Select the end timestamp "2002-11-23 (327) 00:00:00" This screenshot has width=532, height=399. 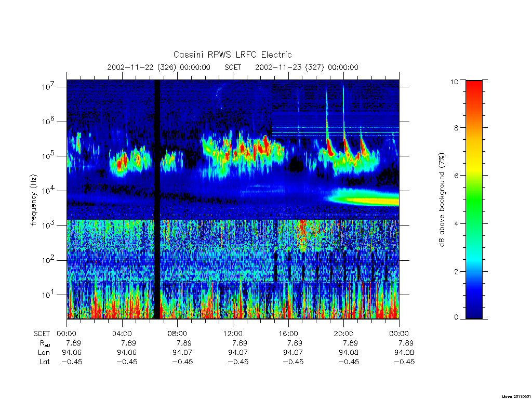click(x=307, y=67)
